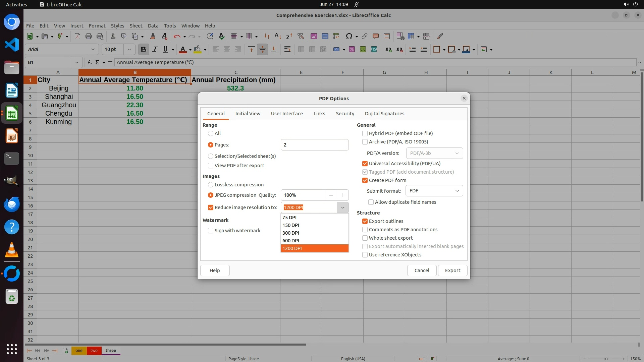The height and width of the screenshot is (362, 644).
Task: Open the VLC media player dock icon
Action: pos(12,250)
